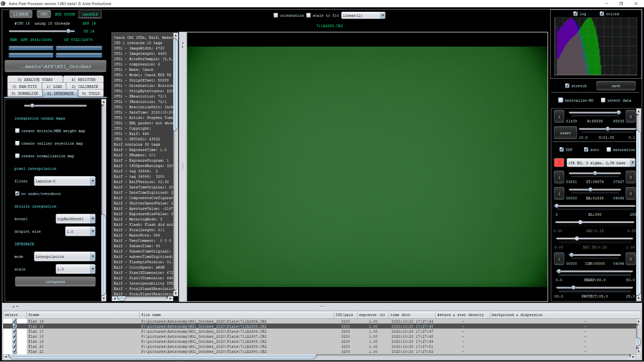Click up/down arrows above the frame list
This screenshot has width=644, height=362.
coord(15,306)
